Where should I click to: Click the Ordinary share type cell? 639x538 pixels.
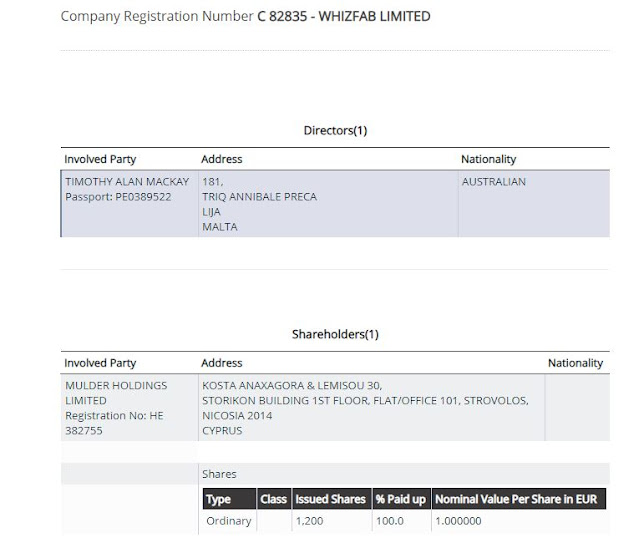[x=226, y=521]
